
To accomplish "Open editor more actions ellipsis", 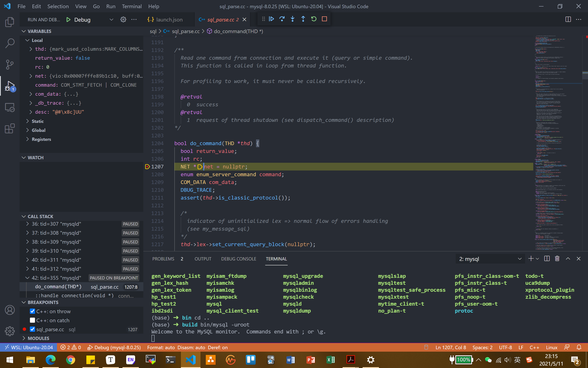I will (x=579, y=19).
